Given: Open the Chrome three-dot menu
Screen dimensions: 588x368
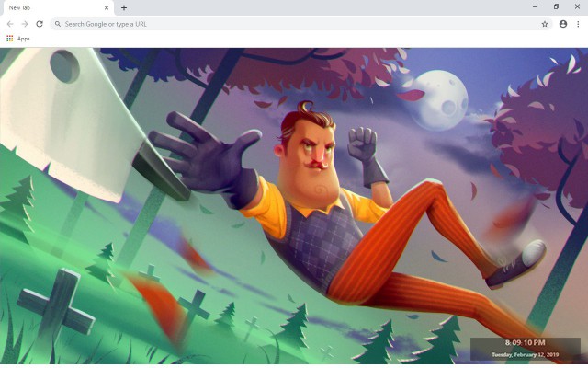Looking at the screenshot, I should (x=578, y=24).
